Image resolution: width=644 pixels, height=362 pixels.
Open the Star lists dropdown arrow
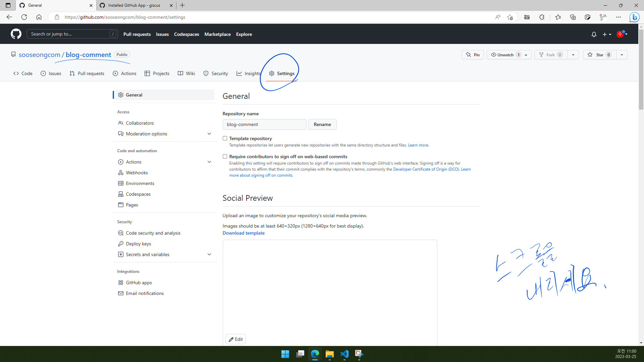[x=622, y=55]
